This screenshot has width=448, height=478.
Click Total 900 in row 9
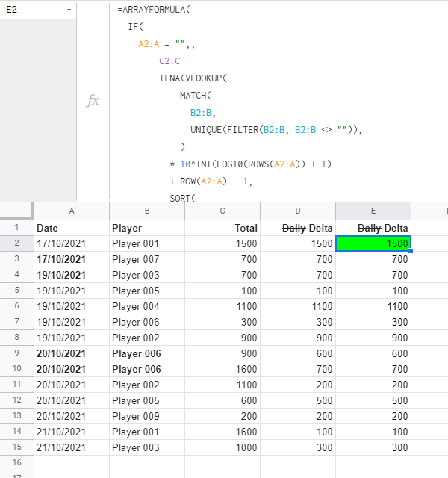pyautogui.click(x=223, y=353)
